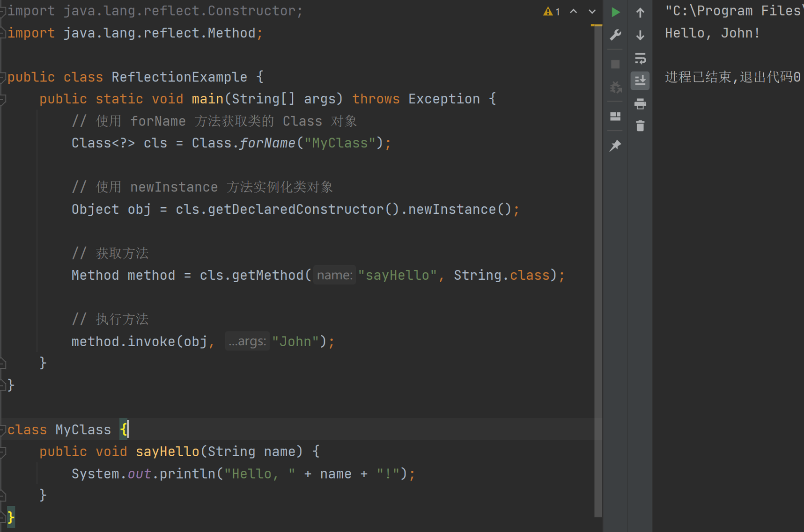Toggle scroll to end of console
804x532 pixels.
(x=640, y=80)
